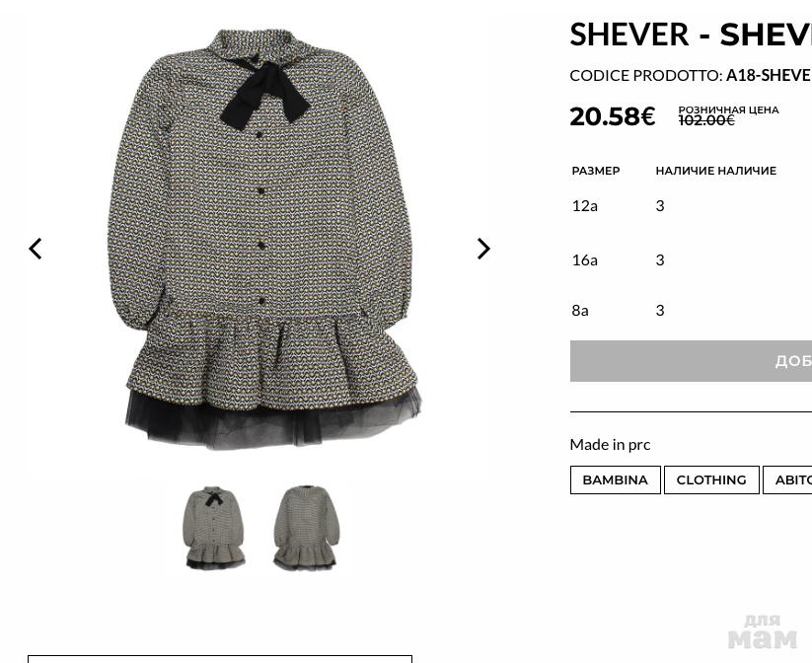Click the crossed-out 102.00€ retail price
This screenshot has width=812, height=663.
[x=706, y=120]
